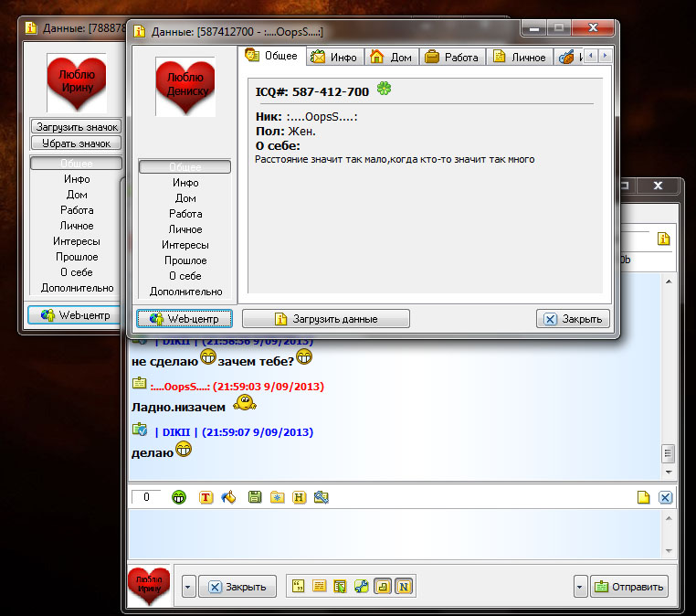
Task: Open the partly hidden tab after Личное
Action: pos(569,58)
